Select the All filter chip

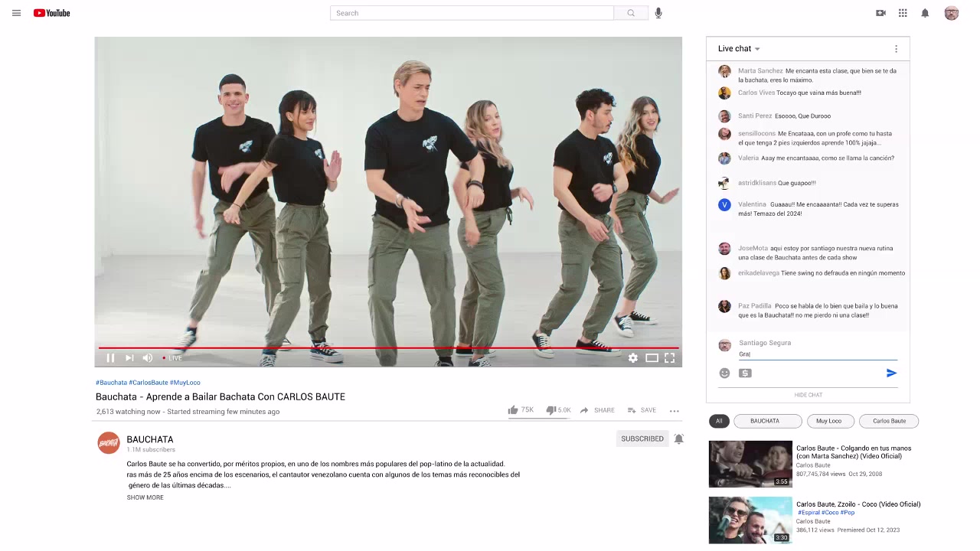pyautogui.click(x=719, y=421)
